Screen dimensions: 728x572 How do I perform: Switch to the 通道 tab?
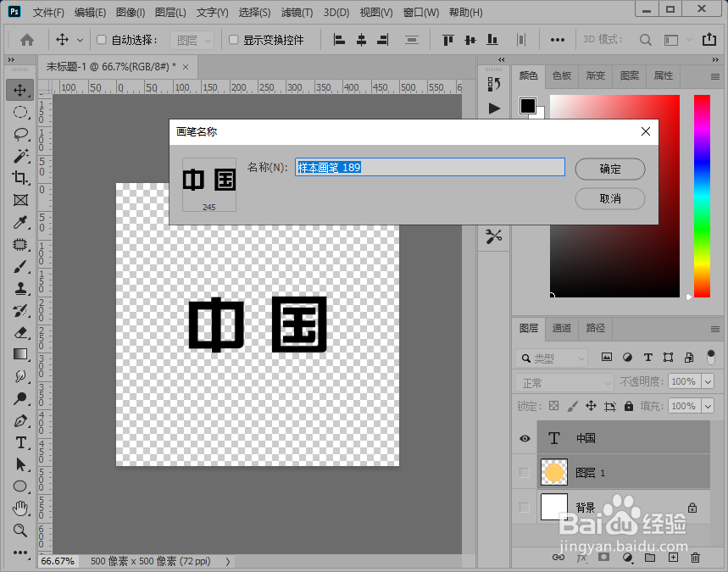pyautogui.click(x=562, y=329)
